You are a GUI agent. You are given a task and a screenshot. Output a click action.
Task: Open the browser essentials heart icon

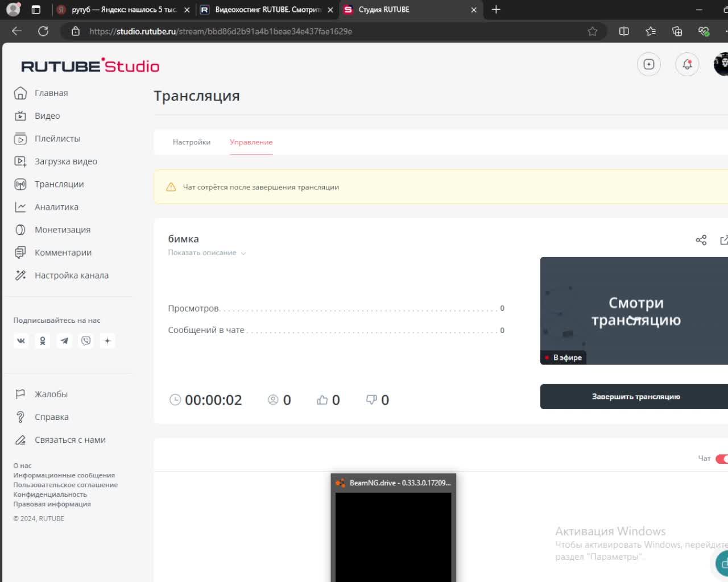pyautogui.click(x=704, y=31)
